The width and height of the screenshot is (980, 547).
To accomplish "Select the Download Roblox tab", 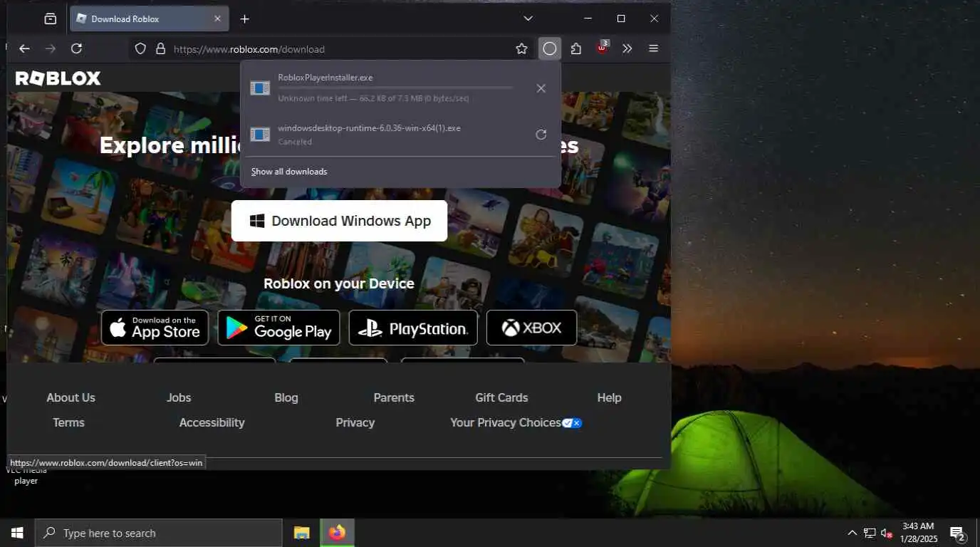I will click(x=150, y=19).
